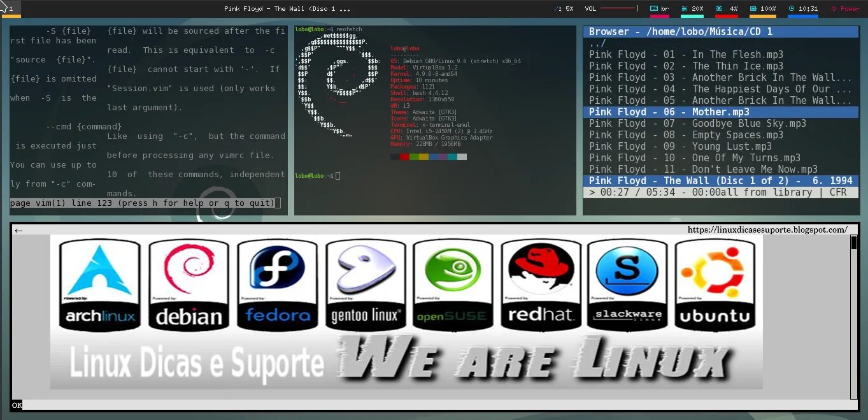Click the Gentoo Linux badge in the banner
Screen dimensions: 868x420
[366, 284]
